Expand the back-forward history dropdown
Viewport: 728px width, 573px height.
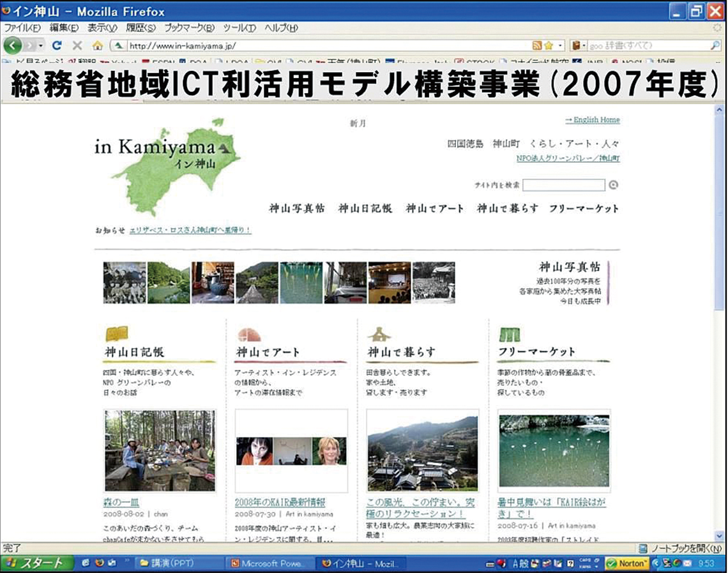pyautogui.click(x=41, y=45)
